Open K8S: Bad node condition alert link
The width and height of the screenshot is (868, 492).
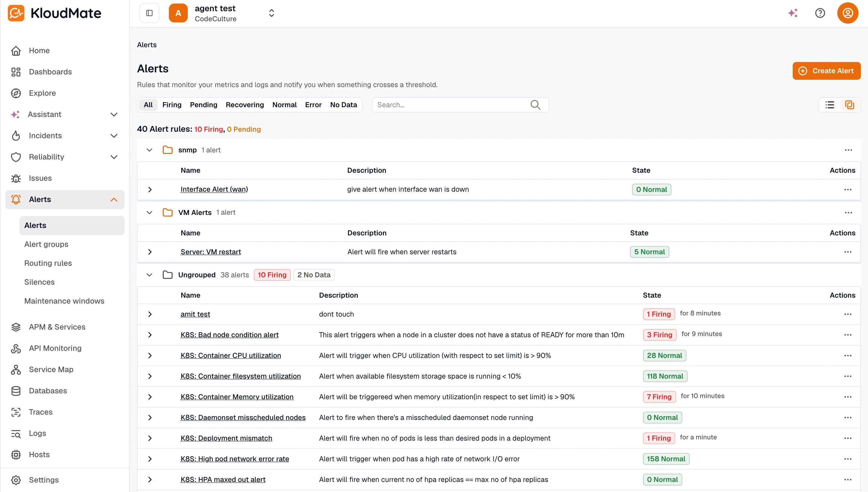click(x=229, y=335)
